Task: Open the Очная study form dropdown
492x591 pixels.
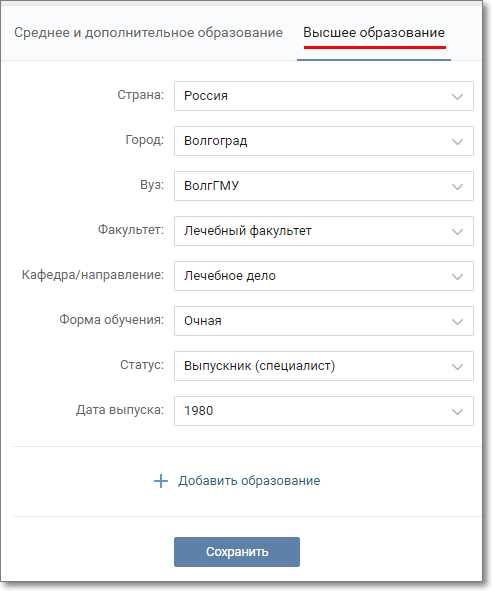Action: click(x=323, y=321)
